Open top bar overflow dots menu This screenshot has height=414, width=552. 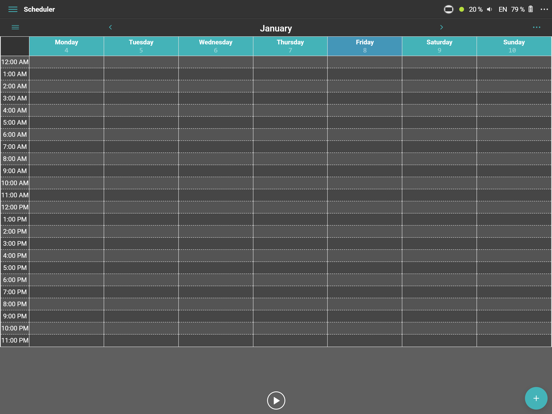(544, 9)
